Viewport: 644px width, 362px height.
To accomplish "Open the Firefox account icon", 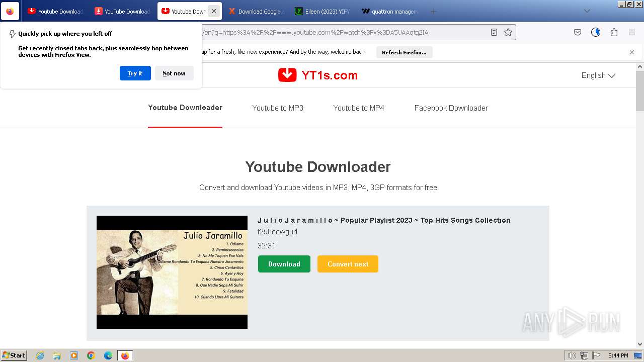I will click(596, 32).
